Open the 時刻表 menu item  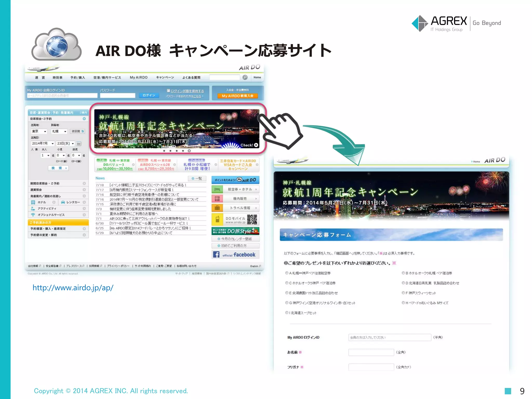point(57,77)
